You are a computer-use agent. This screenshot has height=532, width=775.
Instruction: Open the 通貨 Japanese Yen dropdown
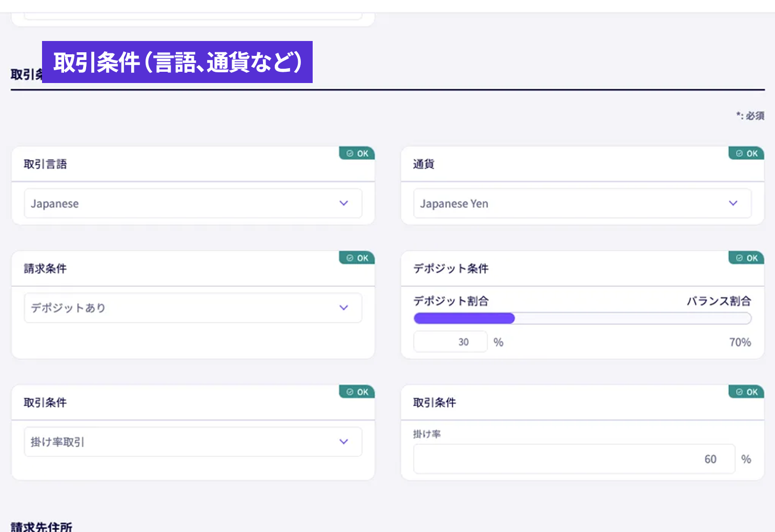582,203
